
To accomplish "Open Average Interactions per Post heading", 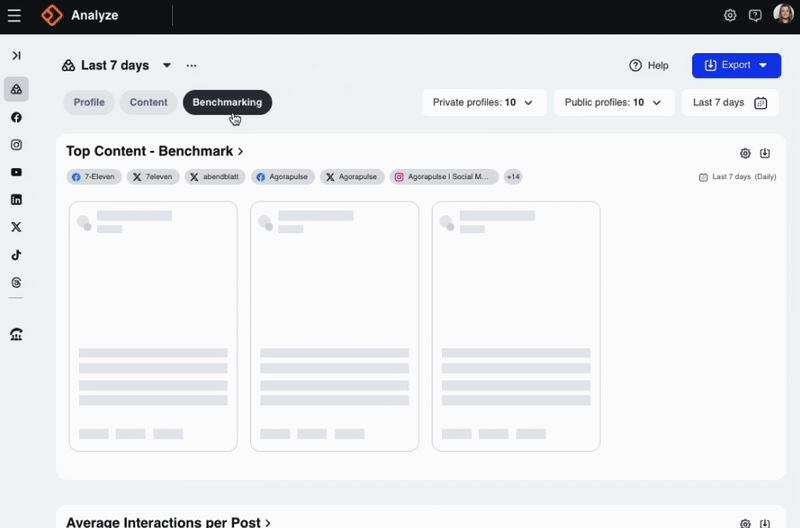I will click(x=168, y=522).
